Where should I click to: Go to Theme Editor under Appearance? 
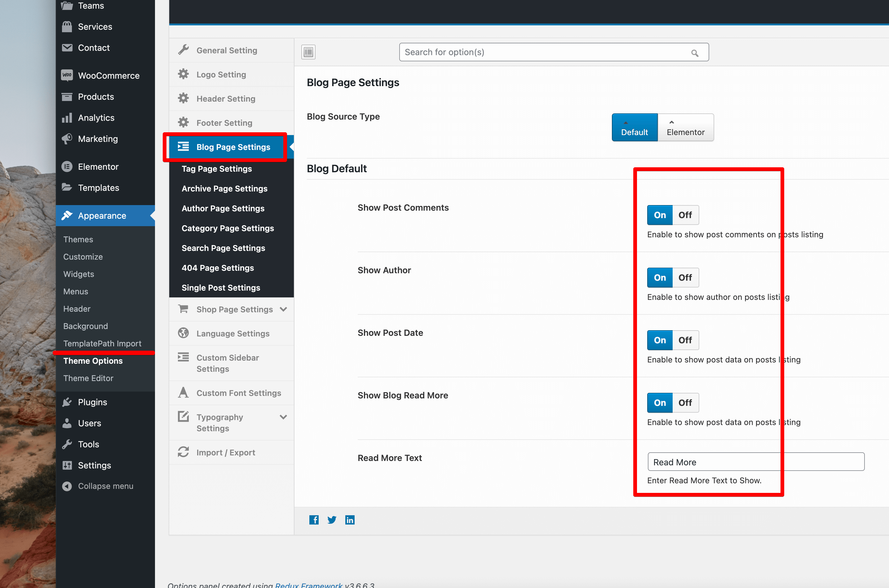[x=88, y=378]
